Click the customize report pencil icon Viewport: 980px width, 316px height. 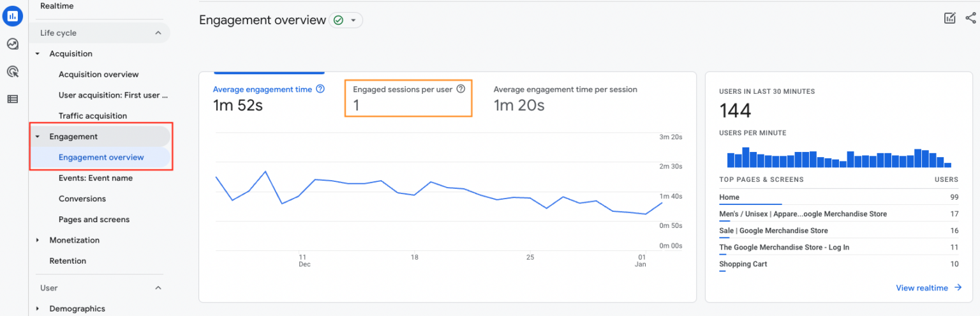point(950,19)
